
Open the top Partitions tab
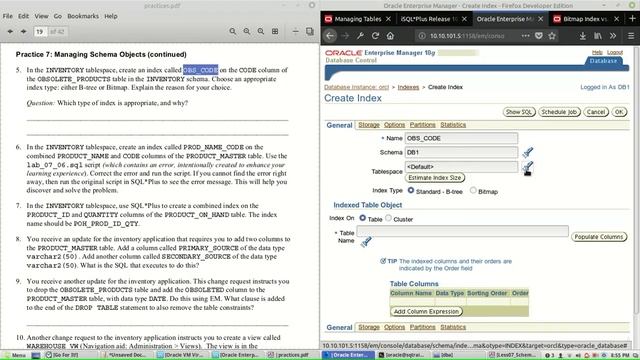pyautogui.click(x=422, y=125)
